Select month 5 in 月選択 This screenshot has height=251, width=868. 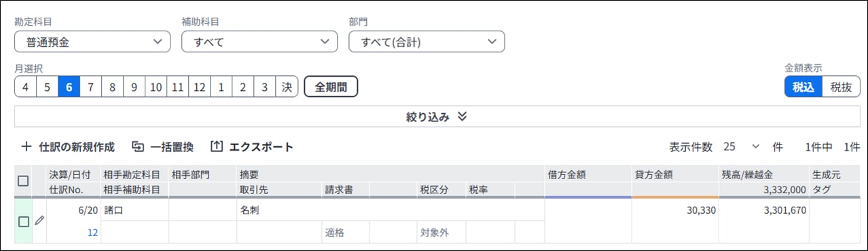(47, 87)
